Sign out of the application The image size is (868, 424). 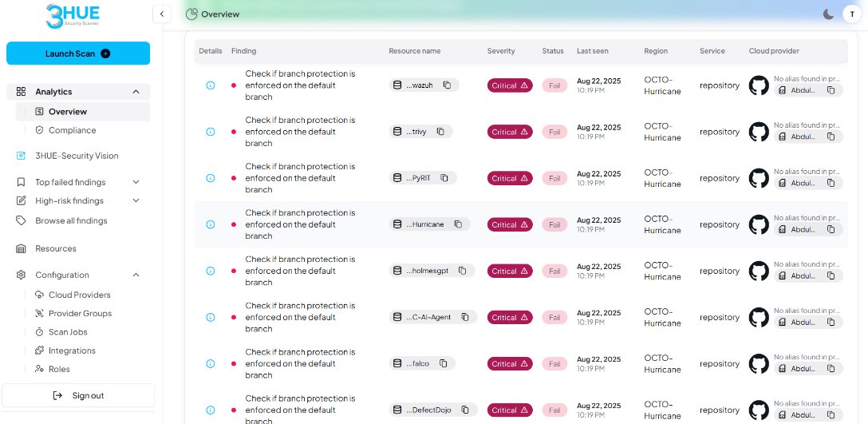[78, 395]
